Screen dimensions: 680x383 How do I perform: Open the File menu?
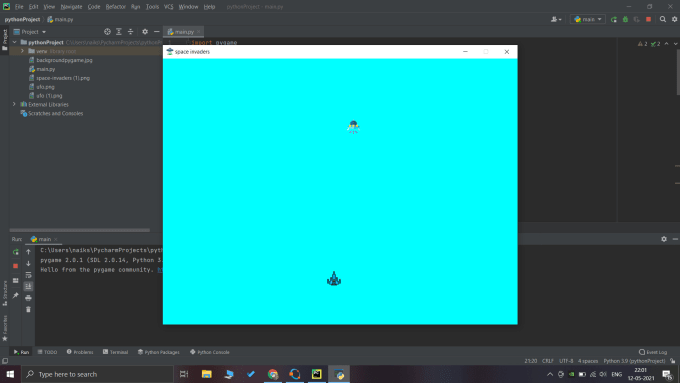(19, 7)
